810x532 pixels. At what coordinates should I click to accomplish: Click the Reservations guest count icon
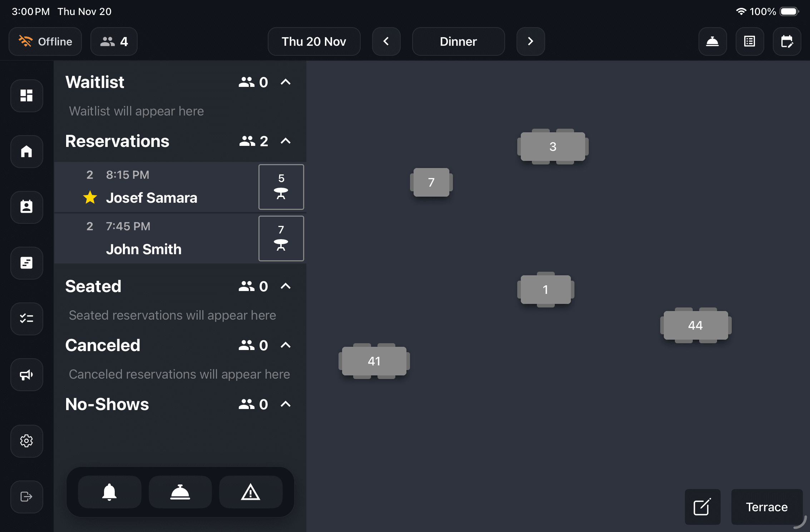(247, 141)
